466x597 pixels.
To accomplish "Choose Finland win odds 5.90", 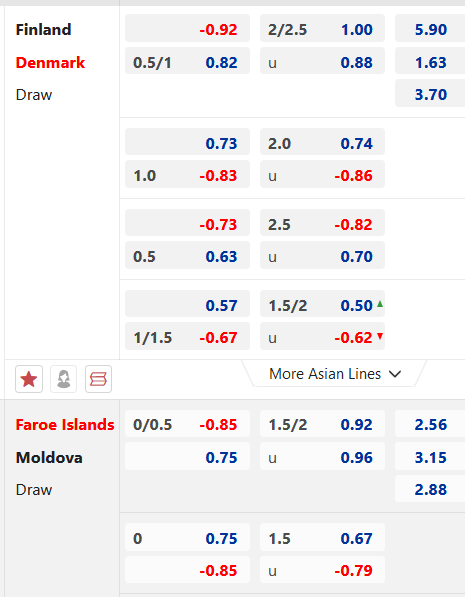I will (430, 28).
